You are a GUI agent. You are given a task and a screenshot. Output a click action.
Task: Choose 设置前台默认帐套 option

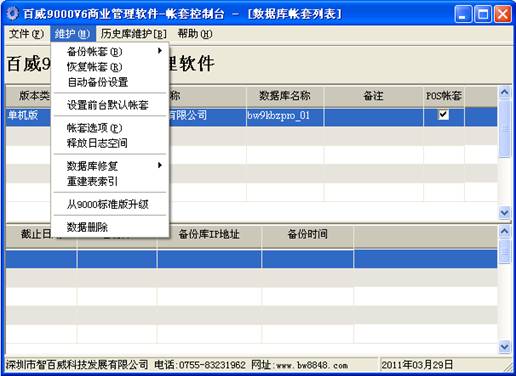point(110,105)
